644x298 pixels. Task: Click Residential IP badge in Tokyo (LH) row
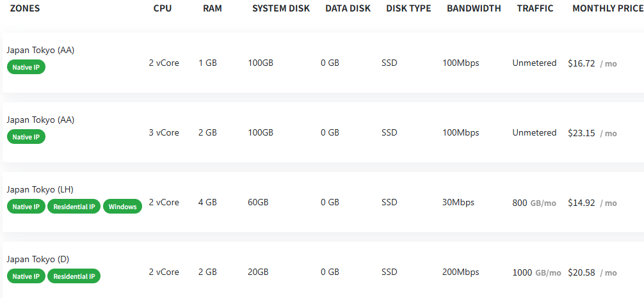pos(74,207)
